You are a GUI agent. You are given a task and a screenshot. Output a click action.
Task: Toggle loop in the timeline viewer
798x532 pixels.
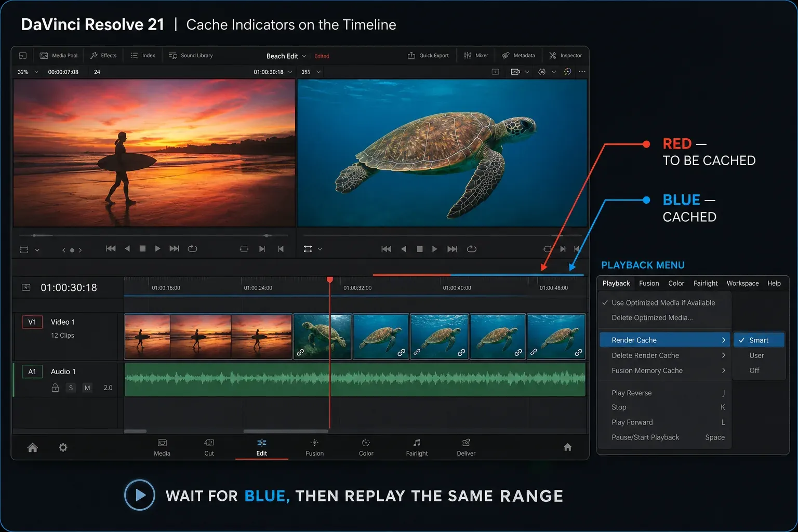pos(472,249)
